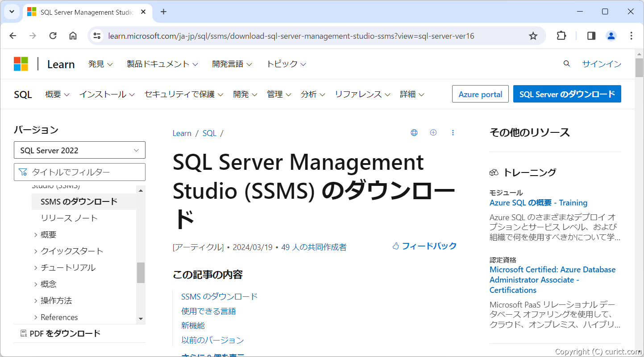Open the 詳細 dropdown

(x=412, y=94)
